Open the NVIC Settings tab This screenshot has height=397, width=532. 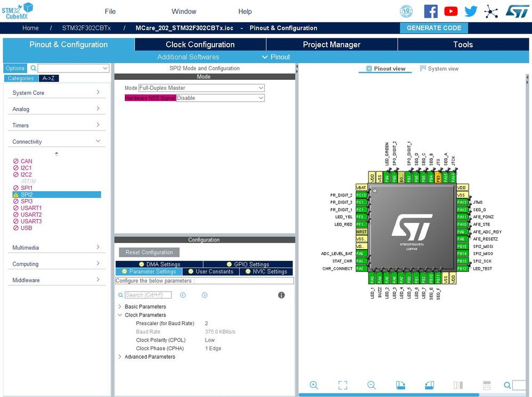(266, 271)
